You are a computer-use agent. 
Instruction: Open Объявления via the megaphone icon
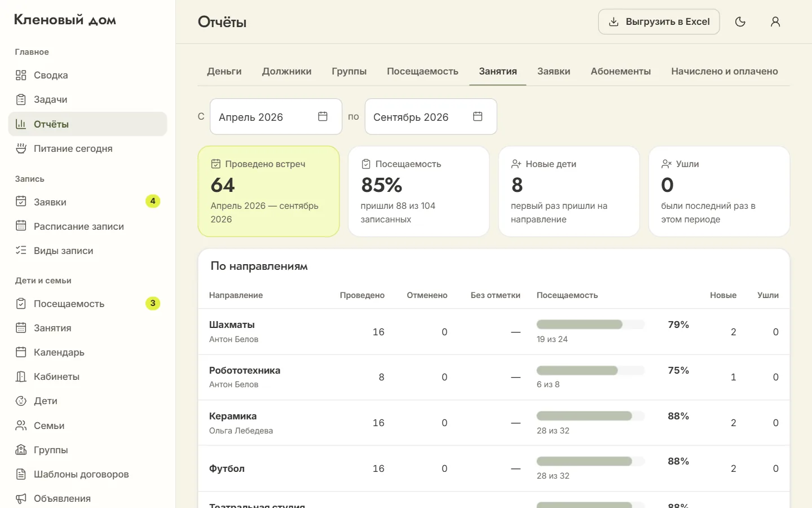[x=21, y=498]
